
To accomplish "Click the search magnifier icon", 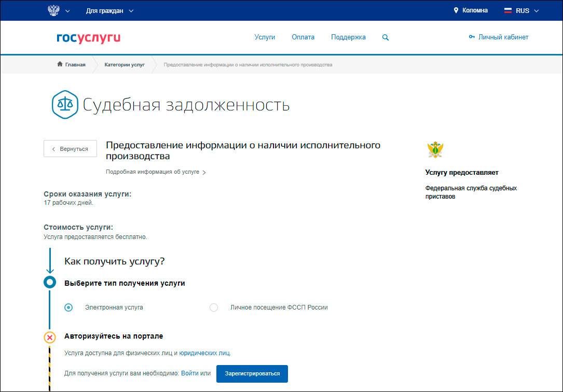I will point(385,37).
